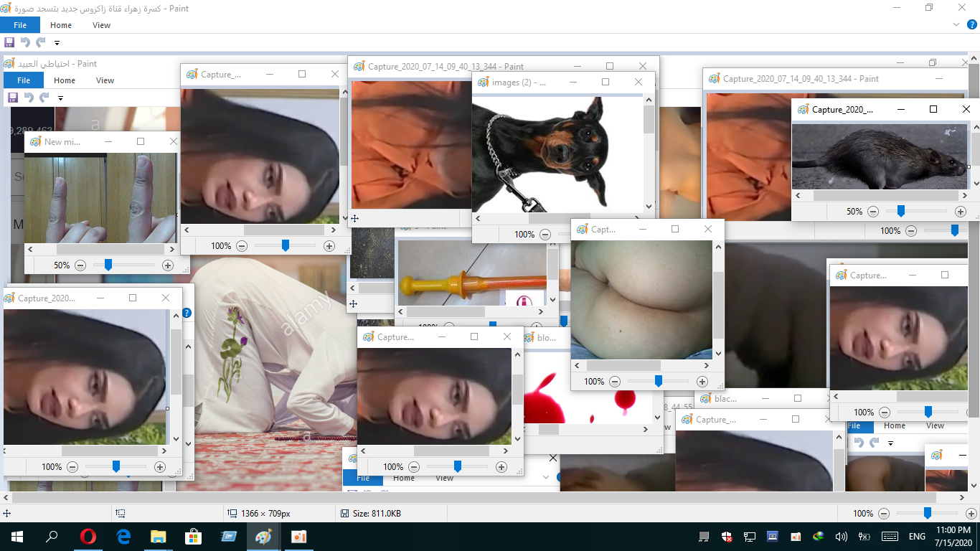Click the Save icon in the Quick Access Toolbar
Image resolution: width=980 pixels, height=551 pixels.
coord(9,42)
